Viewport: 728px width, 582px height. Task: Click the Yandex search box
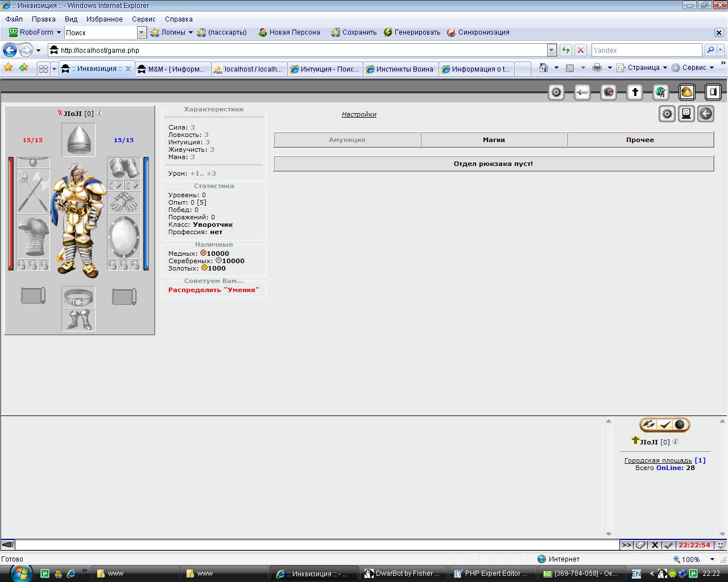tap(647, 50)
